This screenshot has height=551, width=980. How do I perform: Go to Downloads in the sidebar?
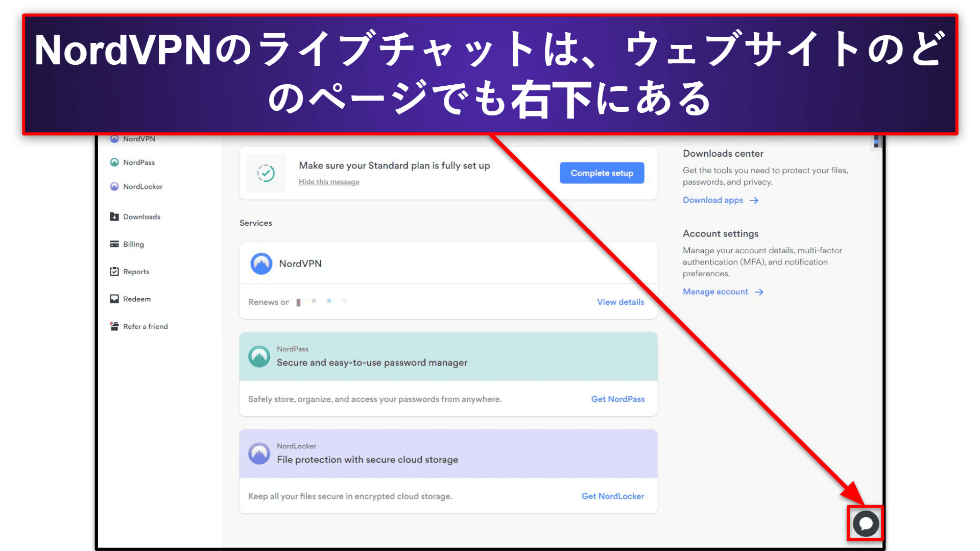coord(141,217)
